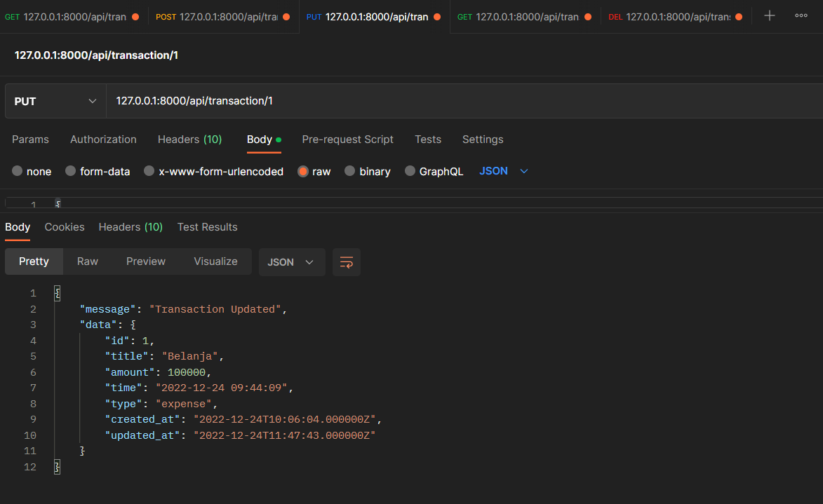823x504 pixels.
Task: Click the created_at timestamp value
Action: 285,419
